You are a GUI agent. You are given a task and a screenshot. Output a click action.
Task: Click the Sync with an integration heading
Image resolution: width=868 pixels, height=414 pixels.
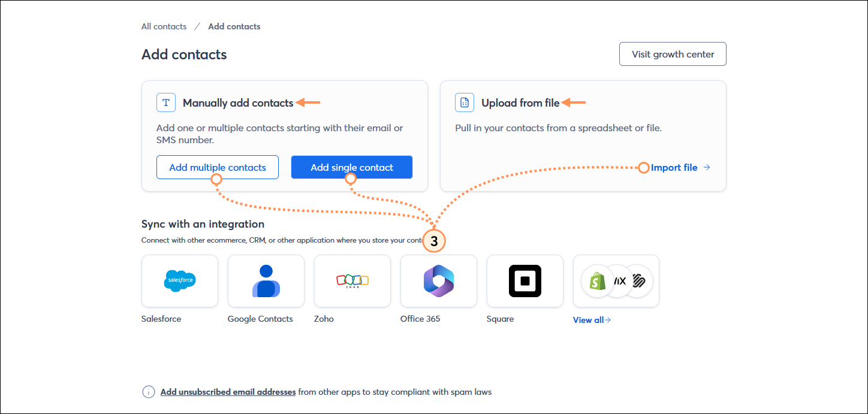point(203,224)
